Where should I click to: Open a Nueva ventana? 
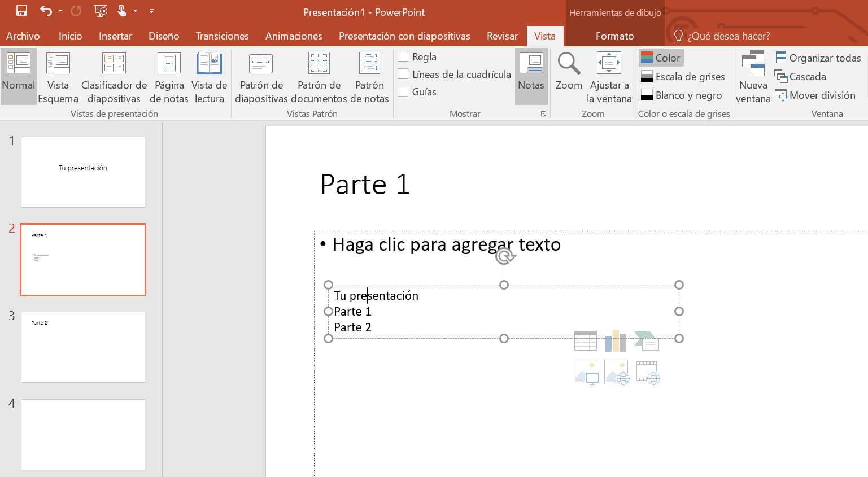click(x=753, y=76)
